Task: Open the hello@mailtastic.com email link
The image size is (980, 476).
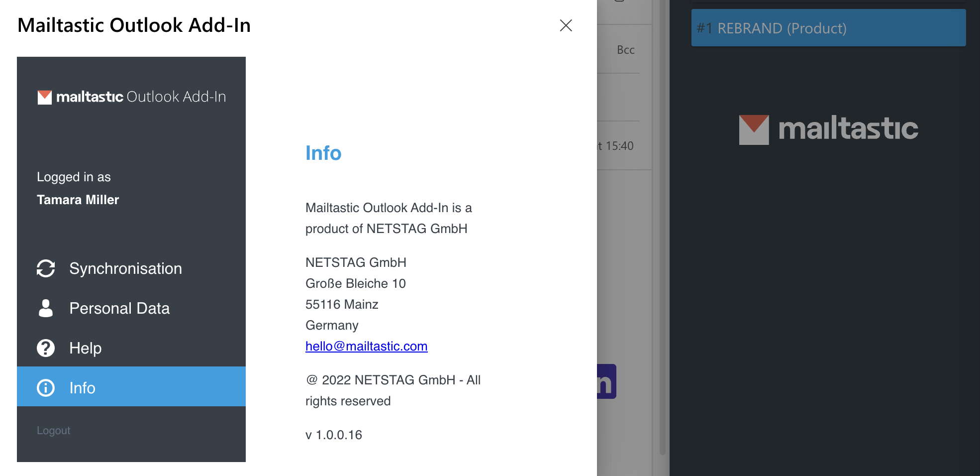Action: (367, 346)
